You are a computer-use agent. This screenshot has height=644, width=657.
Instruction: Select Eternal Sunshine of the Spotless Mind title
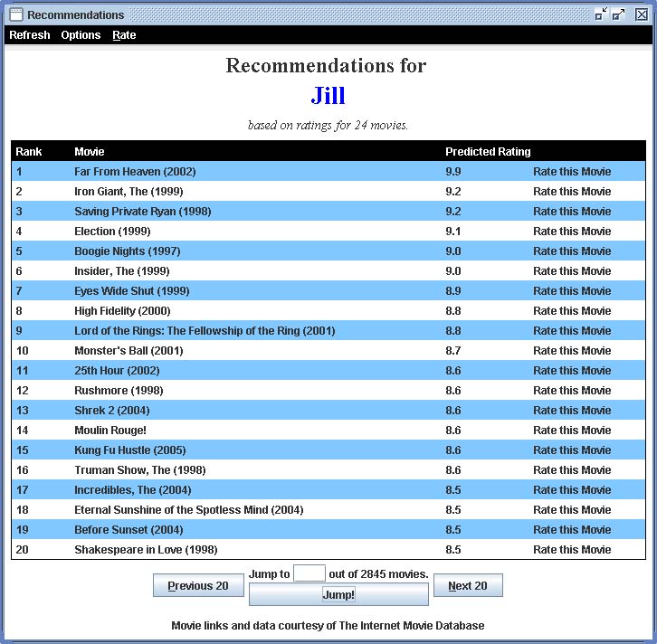tap(189, 509)
